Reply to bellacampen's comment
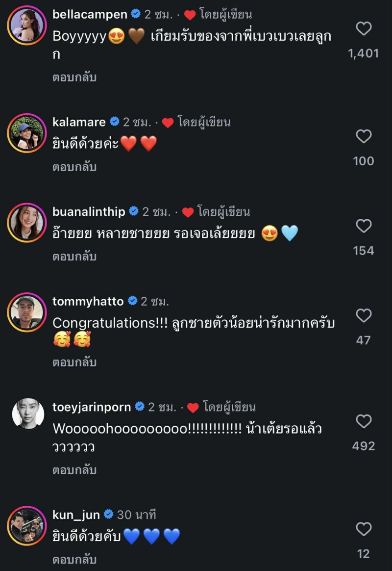Viewport: 392px width, 571px height. [x=74, y=77]
